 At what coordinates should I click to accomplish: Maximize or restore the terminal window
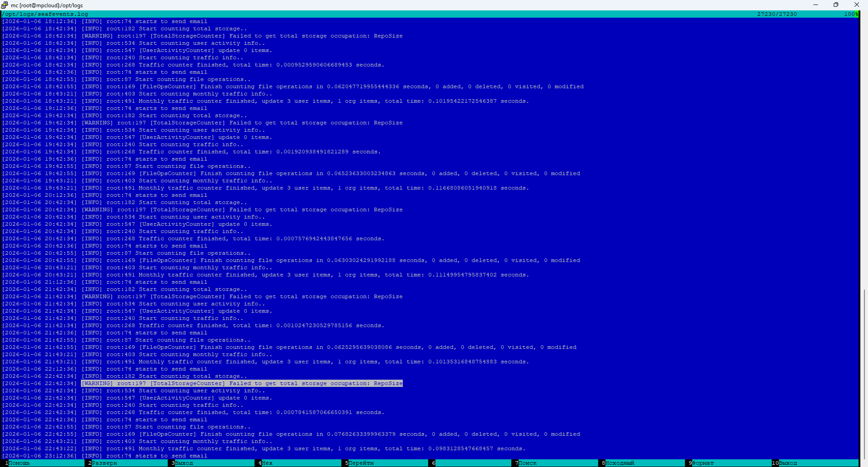click(x=836, y=5)
